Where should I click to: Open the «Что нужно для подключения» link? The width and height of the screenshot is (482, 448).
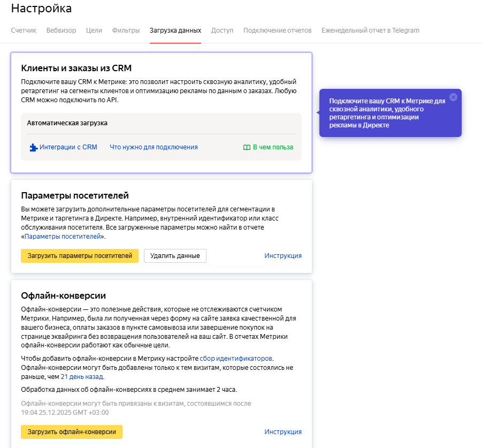[154, 147]
